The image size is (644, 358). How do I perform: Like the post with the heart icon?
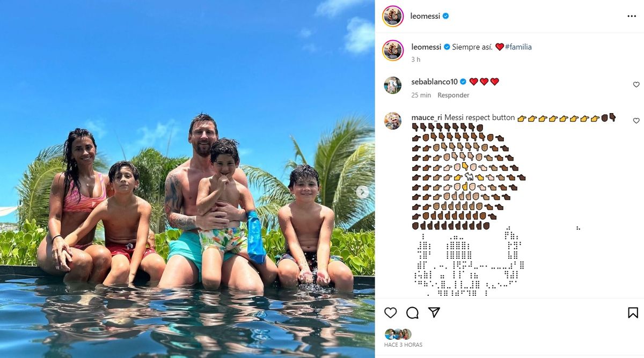pyautogui.click(x=391, y=312)
